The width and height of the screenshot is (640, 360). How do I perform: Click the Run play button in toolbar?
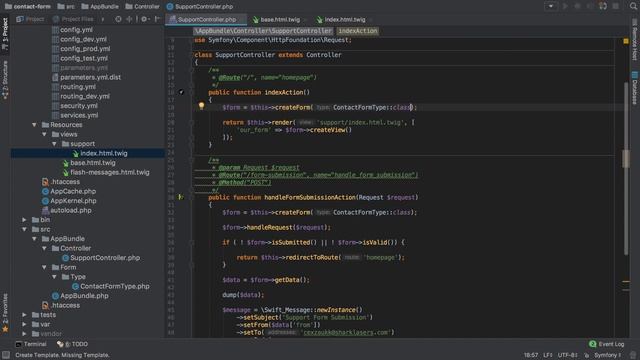click(565, 6)
